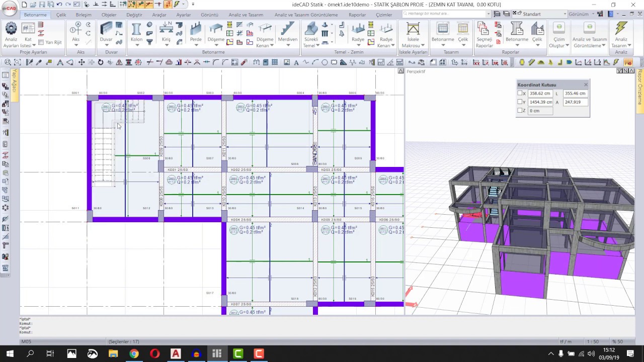Click the Save icon in quick access
The height and width of the screenshot is (362, 644).
(x=42, y=5)
